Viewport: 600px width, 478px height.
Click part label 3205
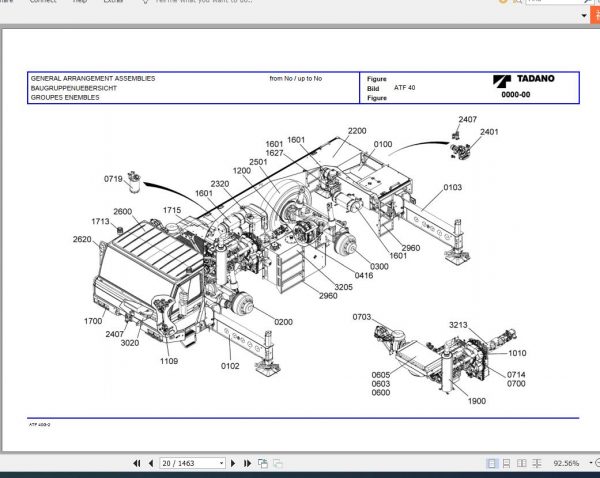tap(343, 287)
